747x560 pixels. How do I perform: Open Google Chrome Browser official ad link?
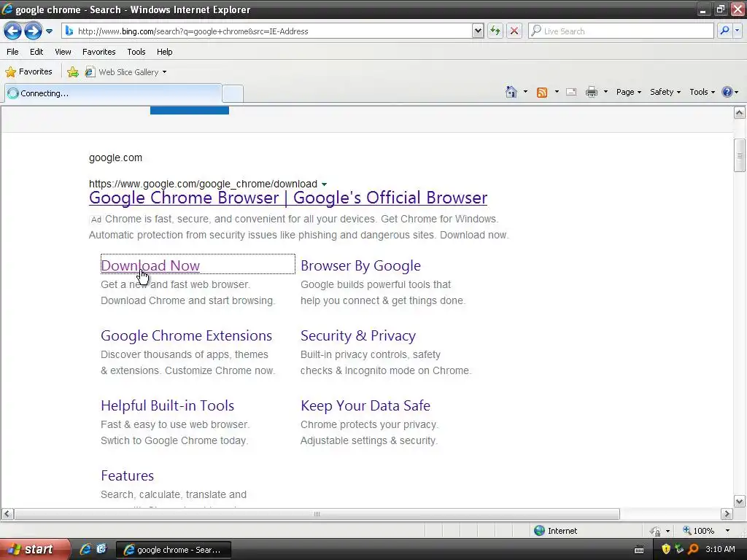(288, 198)
